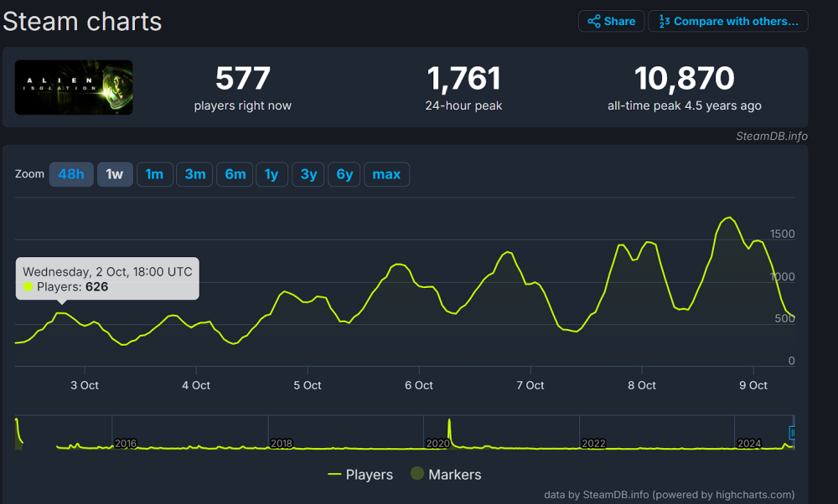
Task: Click the green Markers legend circle icon
Action: pyautogui.click(x=416, y=474)
